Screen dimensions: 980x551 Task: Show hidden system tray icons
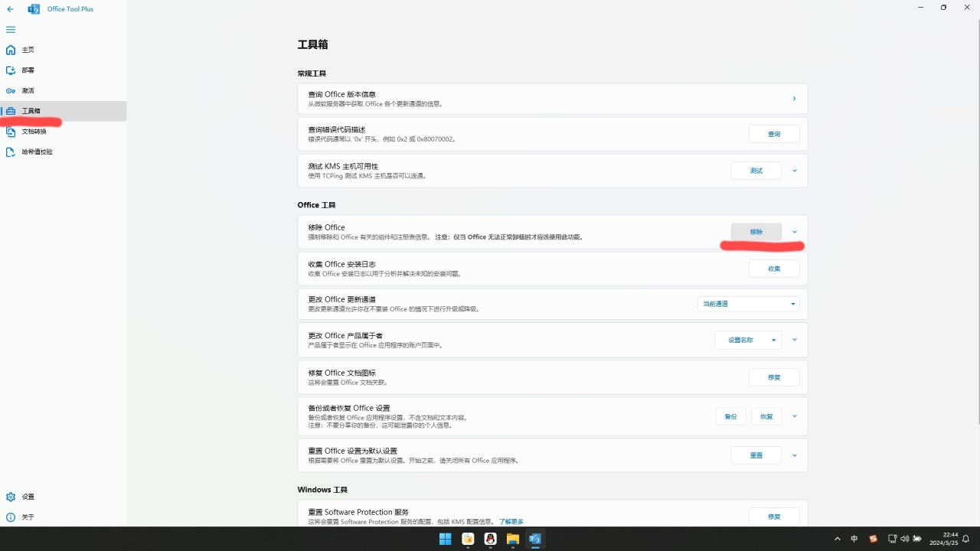[837, 539]
